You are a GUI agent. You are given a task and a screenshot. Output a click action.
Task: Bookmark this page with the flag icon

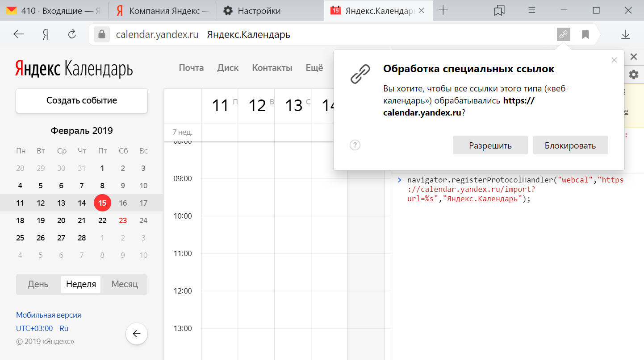coord(585,34)
